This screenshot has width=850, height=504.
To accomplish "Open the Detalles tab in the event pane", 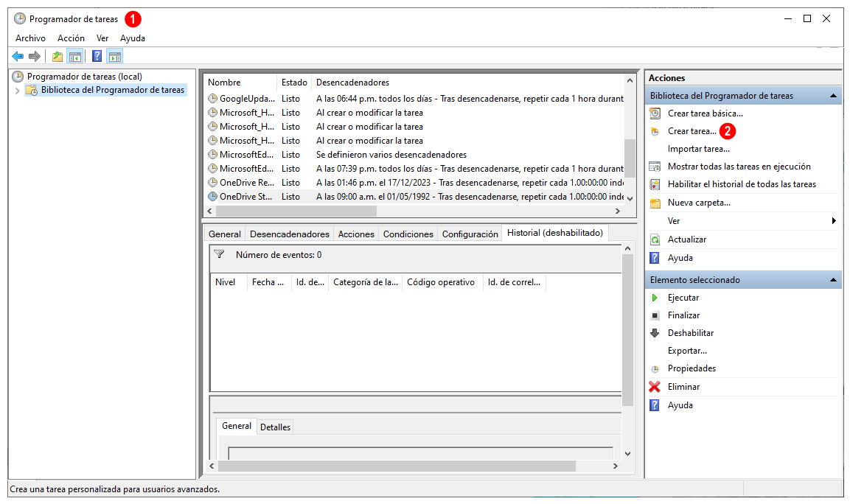I will pos(276,427).
